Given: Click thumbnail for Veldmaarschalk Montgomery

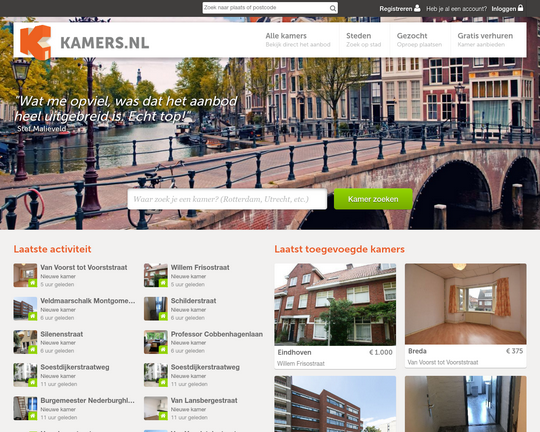Looking at the screenshot, I should 25,309.
